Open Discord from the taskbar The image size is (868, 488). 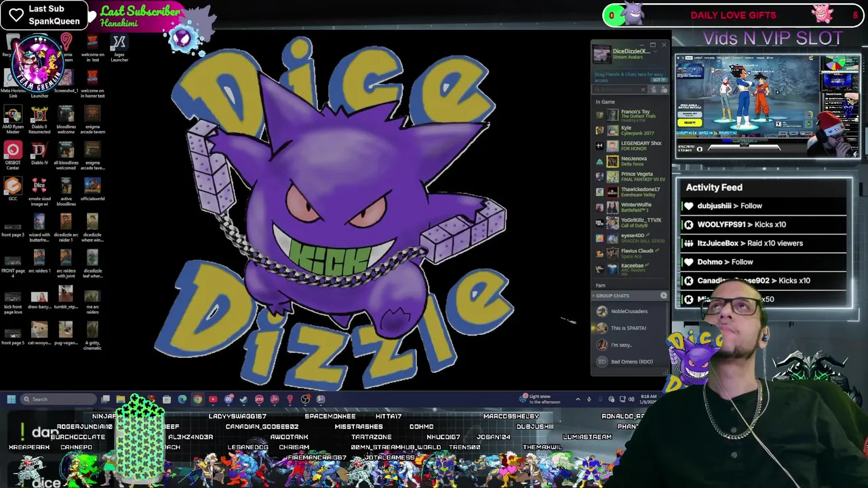(229, 399)
